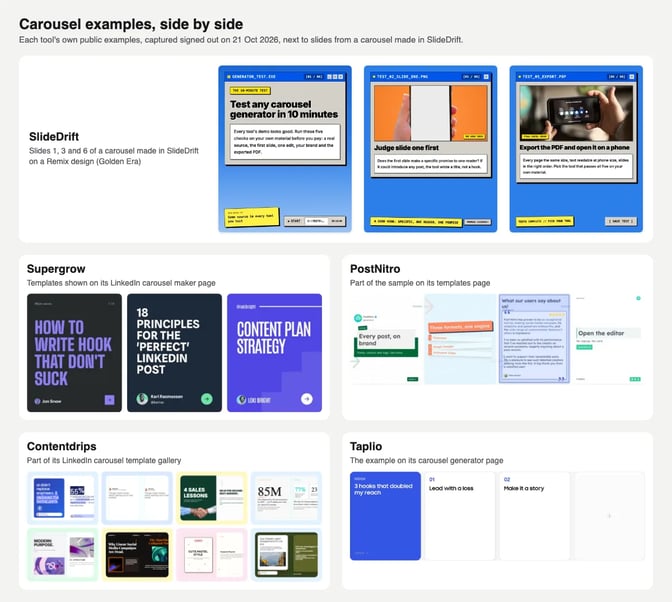Select Taplio slide '3 hooks that doubled my reach'
This screenshot has width=672, height=602.
pos(385,516)
